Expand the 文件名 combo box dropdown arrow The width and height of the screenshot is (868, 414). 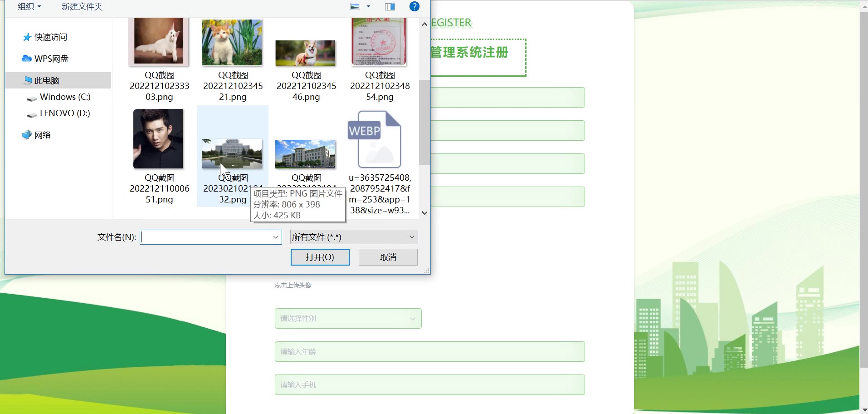tap(276, 237)
